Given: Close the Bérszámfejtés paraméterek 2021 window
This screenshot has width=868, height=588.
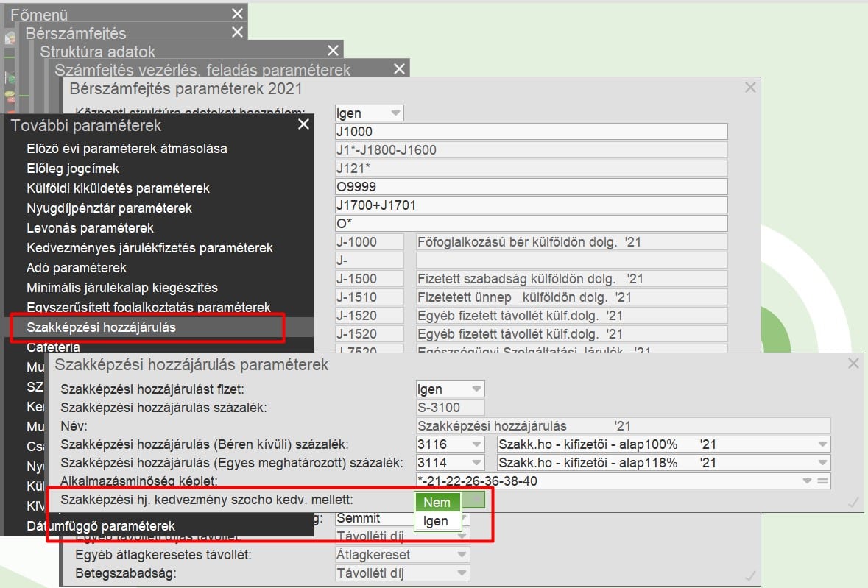Looking at the screenshot, I should (750, 88).
